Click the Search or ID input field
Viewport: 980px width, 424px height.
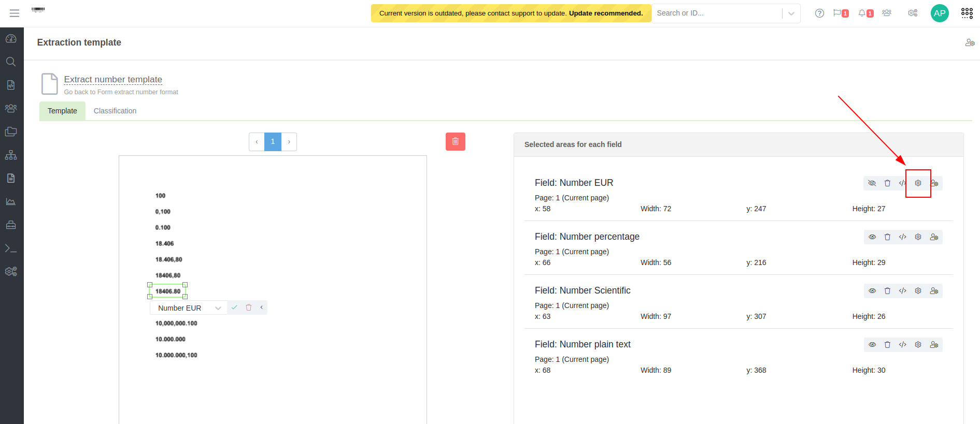[x=716, y=13]
